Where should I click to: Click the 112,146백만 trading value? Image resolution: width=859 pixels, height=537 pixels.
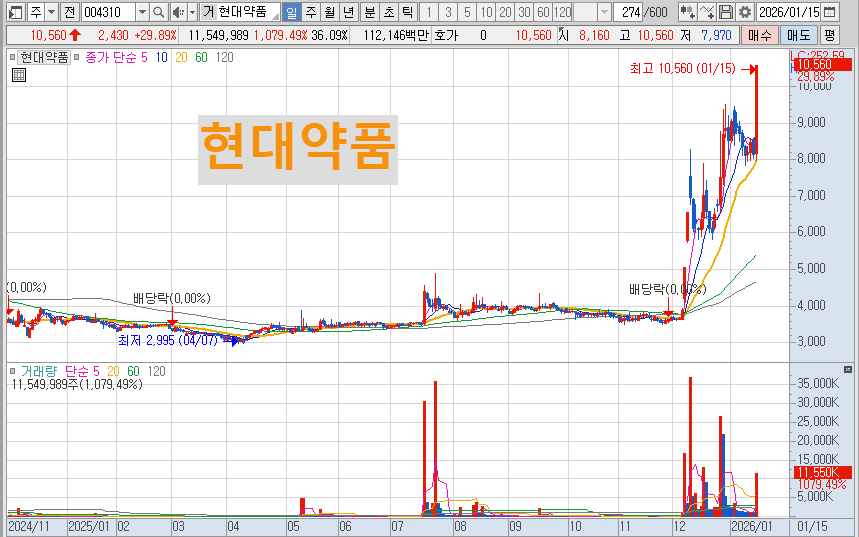(396, 36)
